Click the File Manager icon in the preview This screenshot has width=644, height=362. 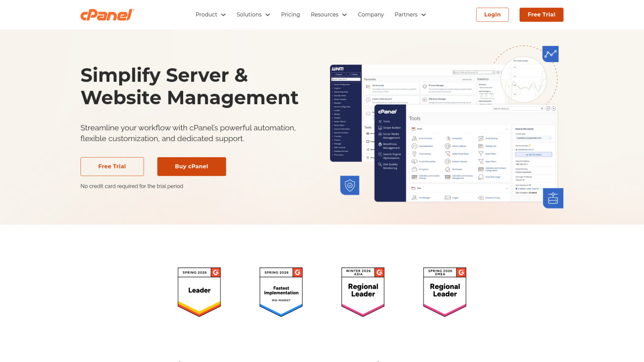pos(414,198)
